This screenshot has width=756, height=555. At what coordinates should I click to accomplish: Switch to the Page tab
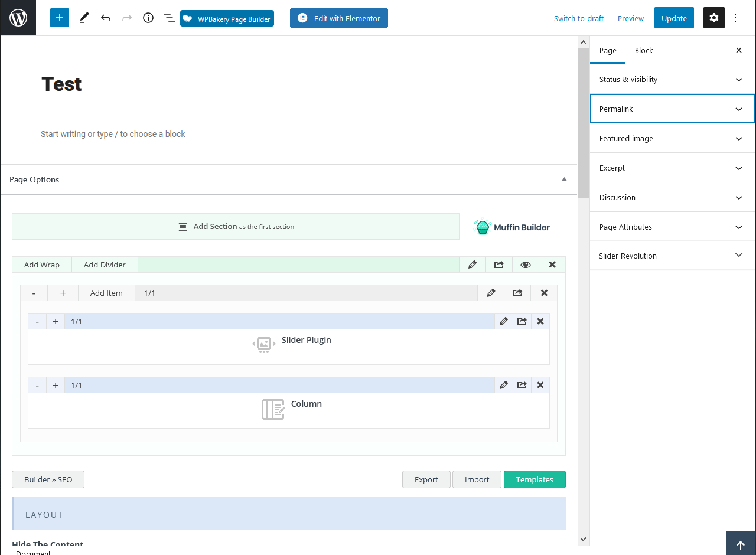(608, 50)
